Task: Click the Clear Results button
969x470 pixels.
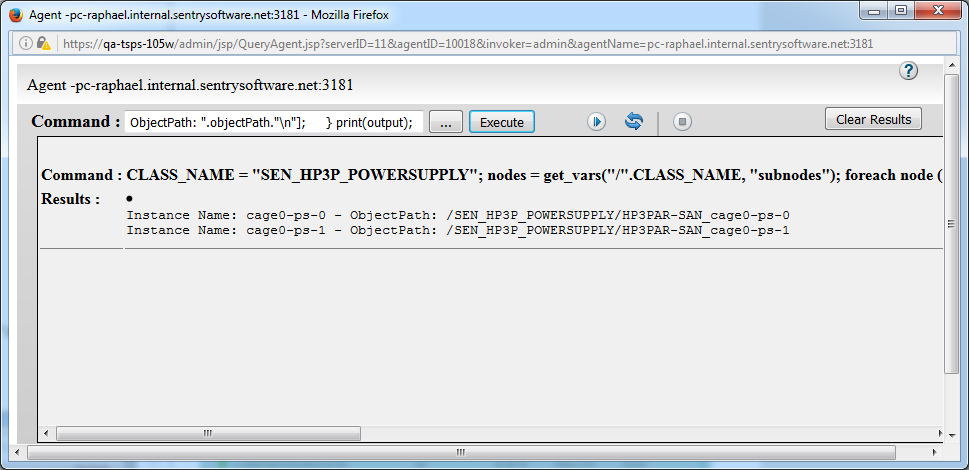Action: pyautogui.click(x=873, y=119)
